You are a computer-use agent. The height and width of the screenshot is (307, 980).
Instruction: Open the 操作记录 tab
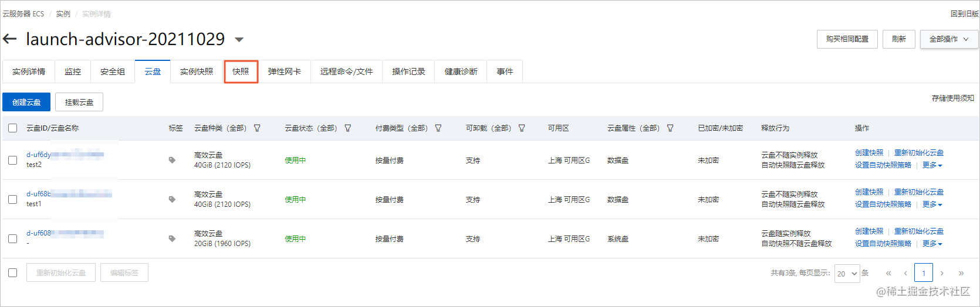[408, 71]
